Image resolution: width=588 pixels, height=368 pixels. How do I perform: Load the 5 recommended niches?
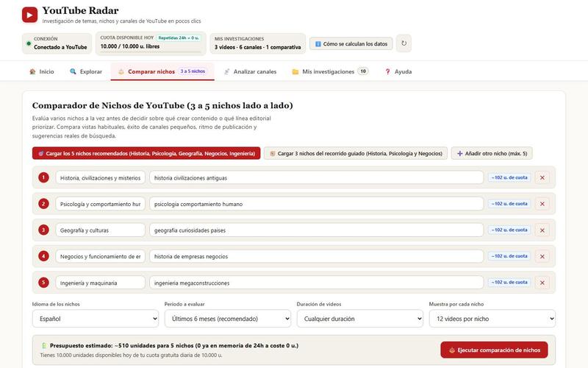pos(146,153)
